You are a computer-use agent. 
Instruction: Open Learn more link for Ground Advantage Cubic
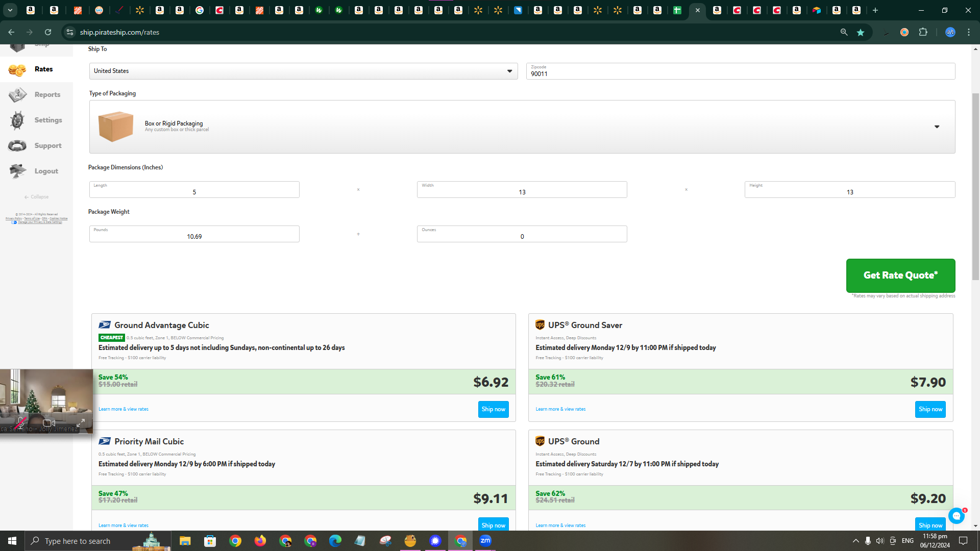[x=124, y=409]
